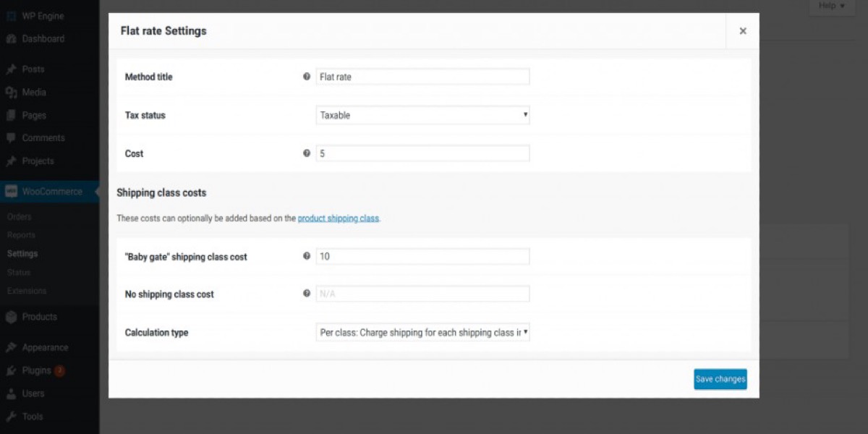This screenshot has height=434, width=868.
Task: Go to the Media menu item
Action: pyautogui.click(x=34, y=93)
